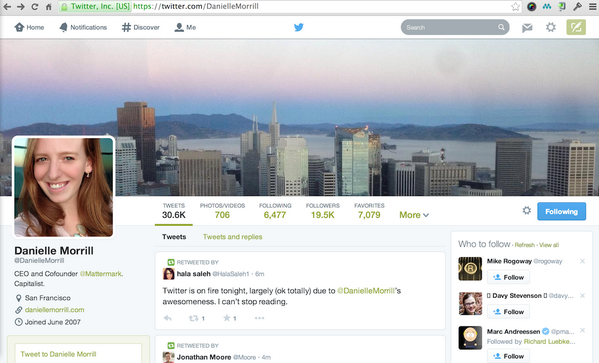Open daniellemorrill.com website link
599x363 pixels.
pos(55,310)
